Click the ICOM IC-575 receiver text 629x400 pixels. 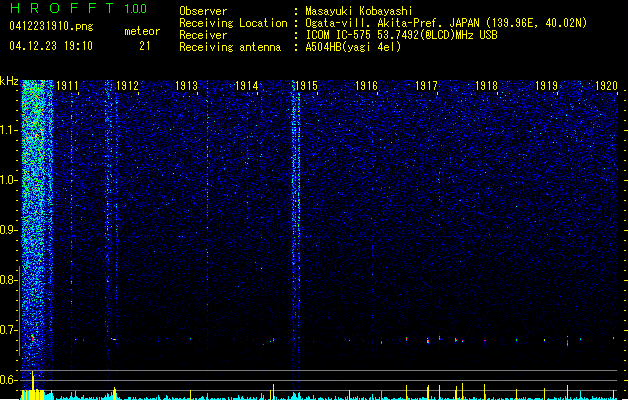402,35
